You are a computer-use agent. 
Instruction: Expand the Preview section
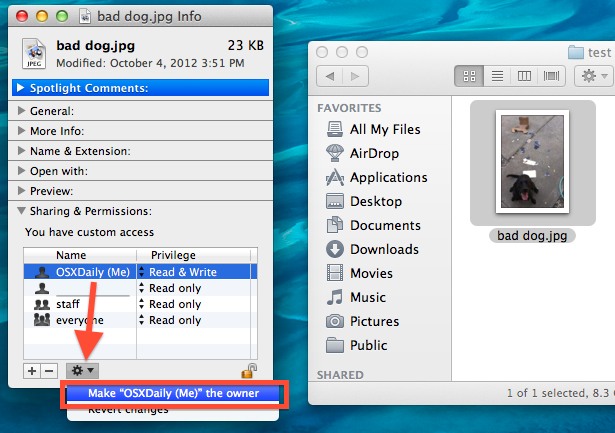click(x=21, y=191)
